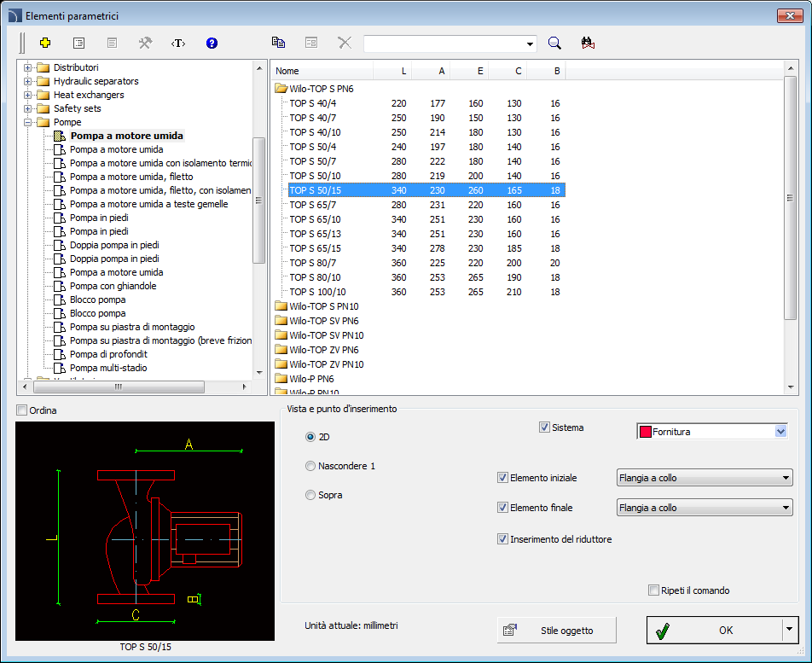Click the greyed table edit toolbar icon

tap(311, 43)
